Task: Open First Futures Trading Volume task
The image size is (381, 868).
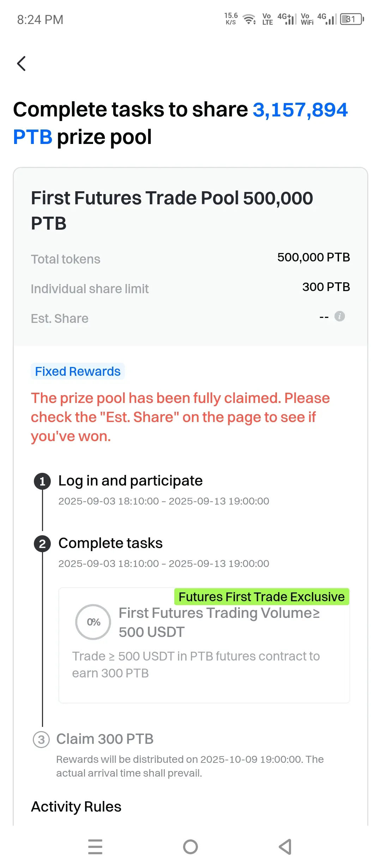Action: click(204, 645)
